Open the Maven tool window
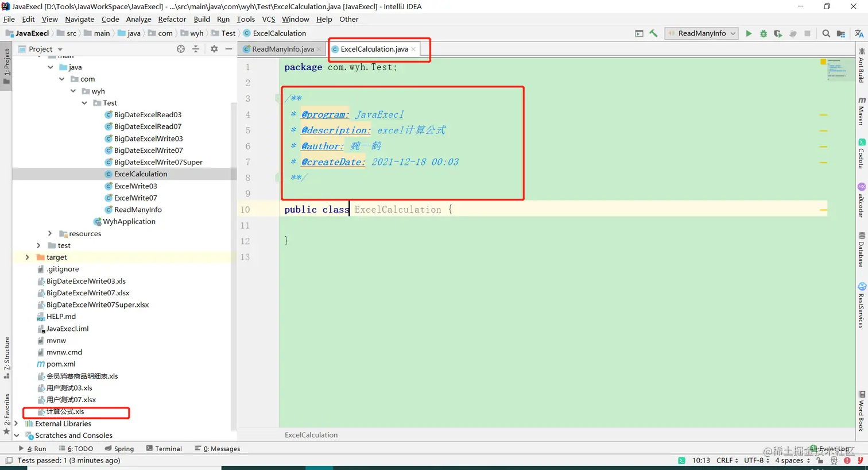 861,111
